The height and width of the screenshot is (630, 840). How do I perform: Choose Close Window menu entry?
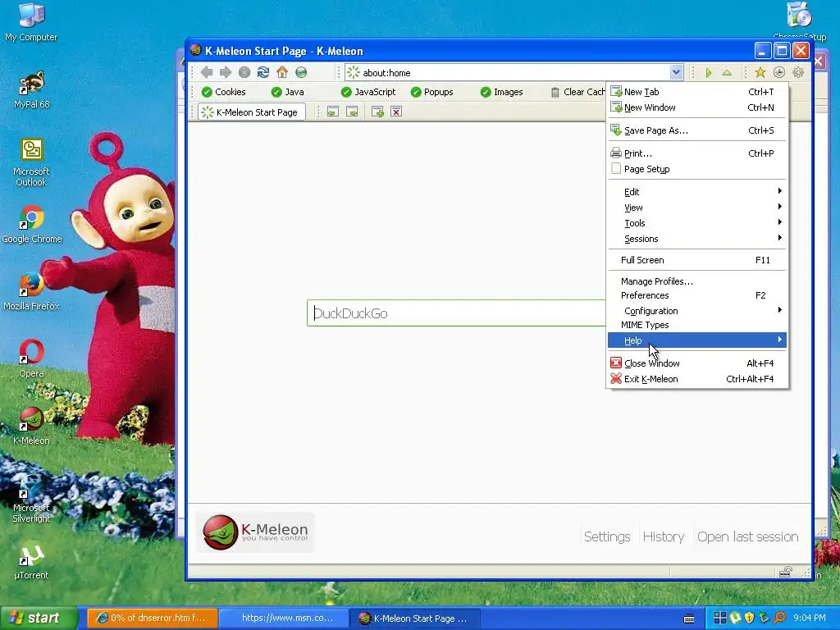697,363
